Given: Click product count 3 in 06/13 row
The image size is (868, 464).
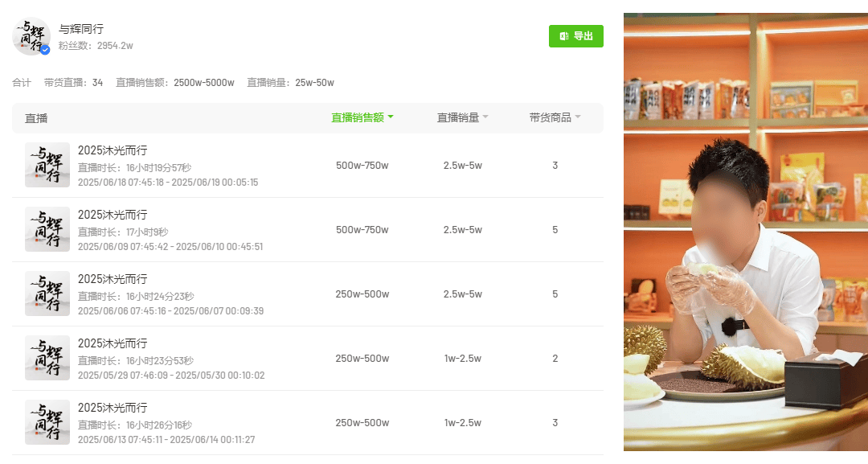Looking at the screenshot, I should (555, 422).
